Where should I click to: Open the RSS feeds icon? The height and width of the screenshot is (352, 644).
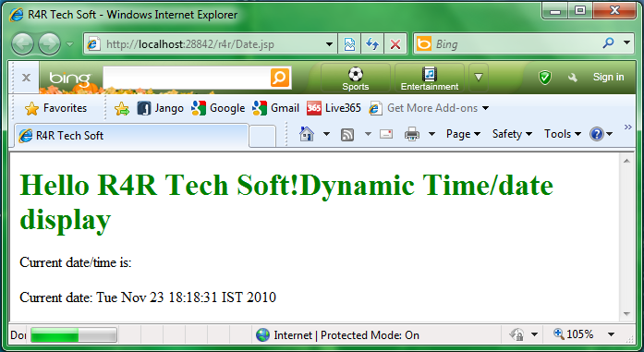point(347,134)
